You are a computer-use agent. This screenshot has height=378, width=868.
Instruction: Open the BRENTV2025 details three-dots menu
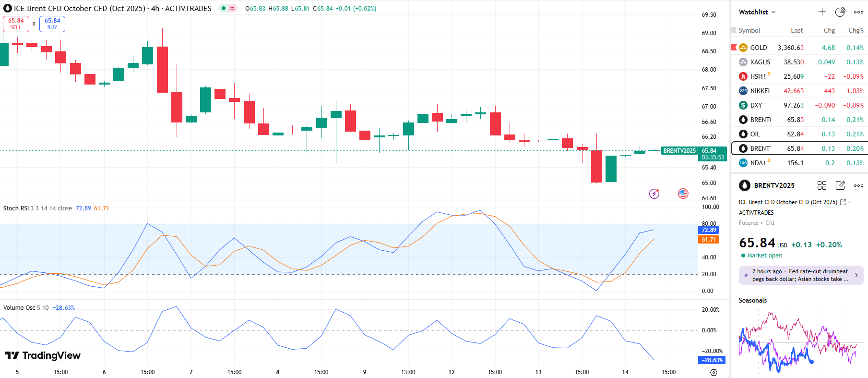858,185
